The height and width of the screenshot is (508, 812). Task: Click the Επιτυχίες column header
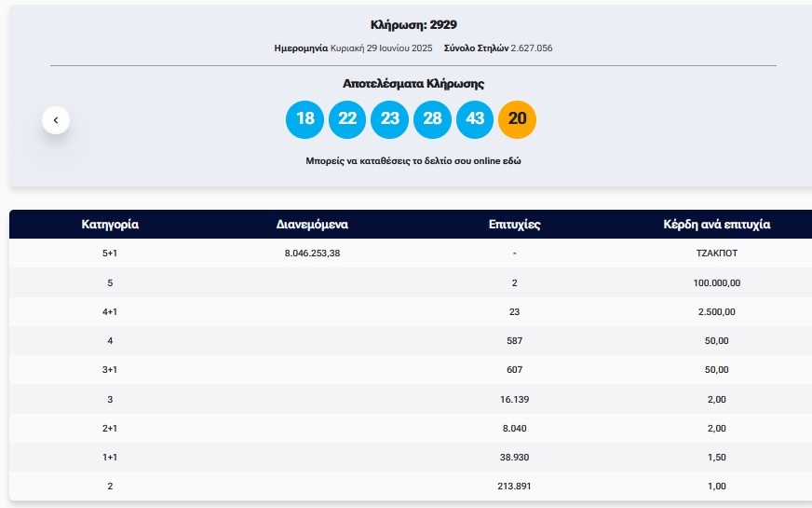click(514, 225)
